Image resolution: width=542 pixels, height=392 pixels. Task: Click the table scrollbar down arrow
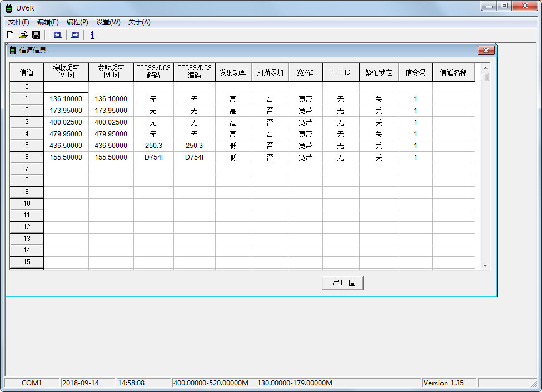(x=485, y=265)
